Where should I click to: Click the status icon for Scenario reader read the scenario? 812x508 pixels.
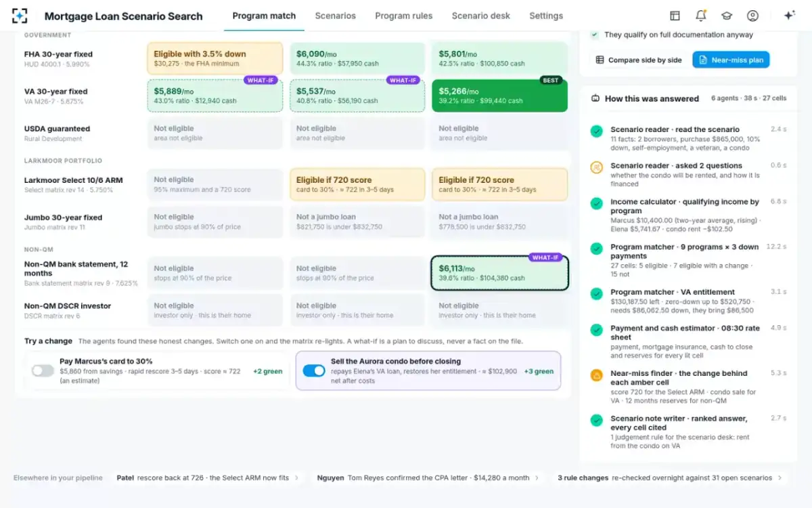596,131
